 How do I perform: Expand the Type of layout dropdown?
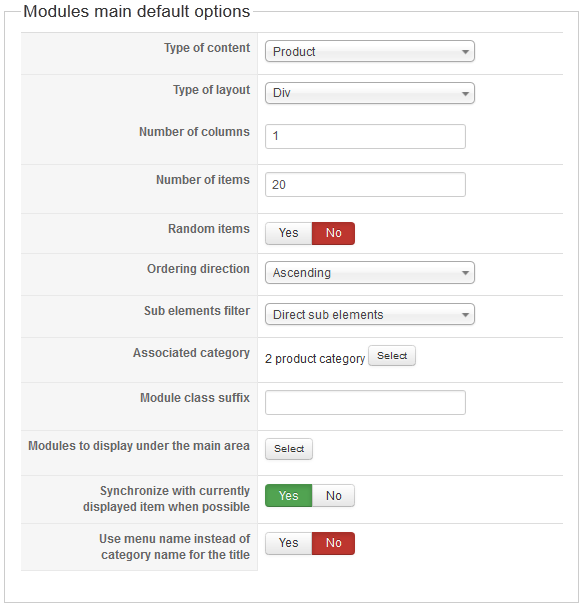[369, 93]
